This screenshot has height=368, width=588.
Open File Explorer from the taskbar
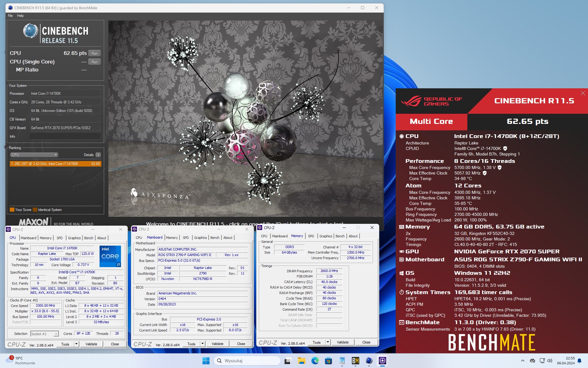(x=301, y=361)
